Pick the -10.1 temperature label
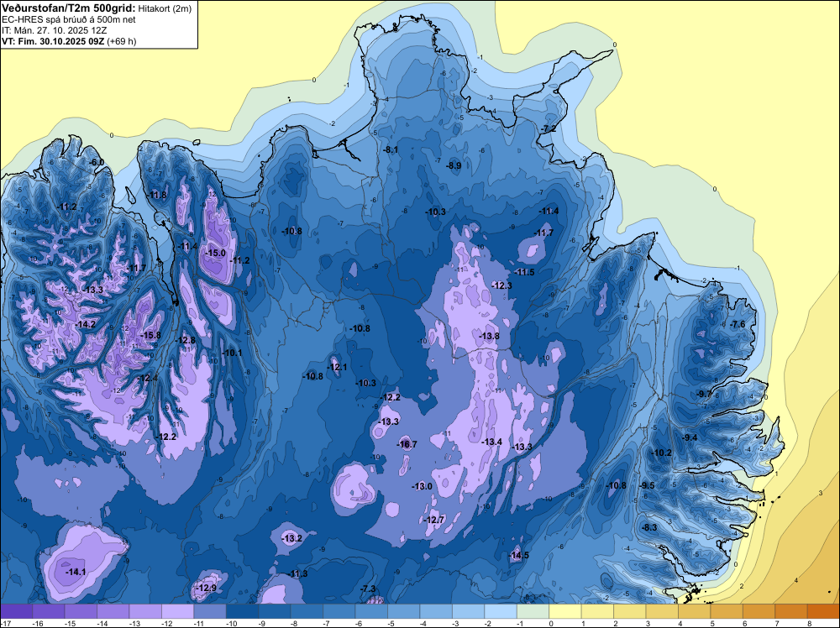The image size is (840, 628). coord(233,353)
